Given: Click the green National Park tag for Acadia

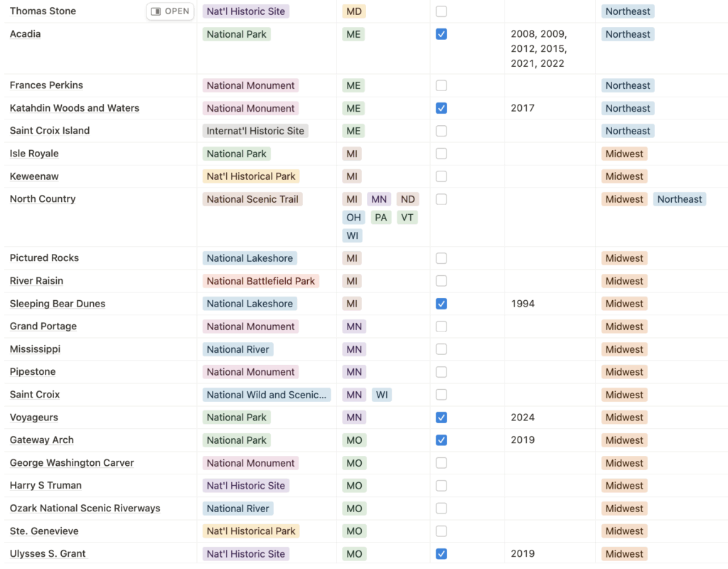Looking at the screenshot, I should click(236, 33).
